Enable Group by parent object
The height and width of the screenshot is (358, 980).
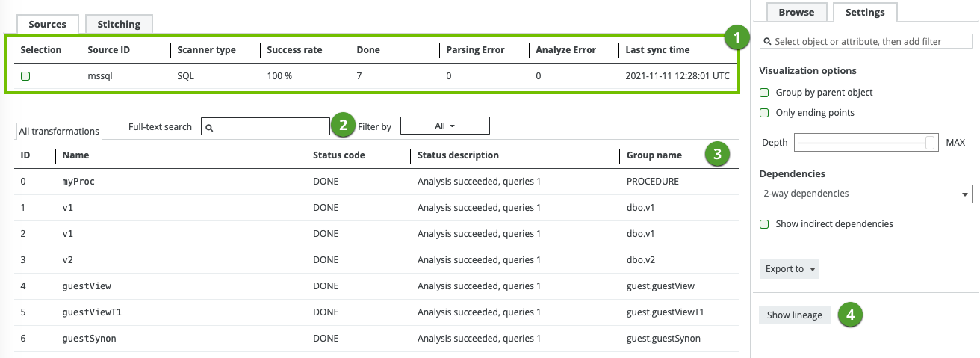point(764,93)
